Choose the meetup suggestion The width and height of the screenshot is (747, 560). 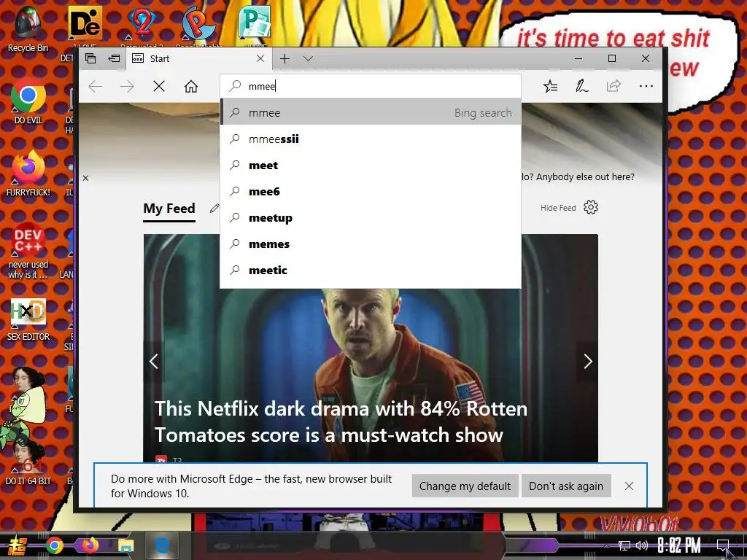(x=370, y=217)
